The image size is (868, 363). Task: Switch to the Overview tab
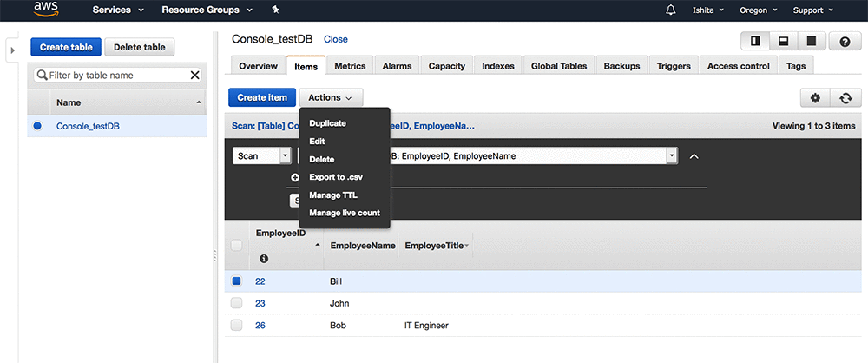[x=258, y=66]
